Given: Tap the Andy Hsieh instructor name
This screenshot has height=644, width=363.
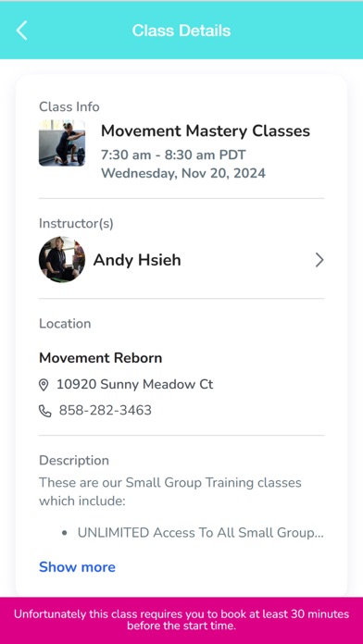Looking at the screenshot, I should pyautogui.click(x=137, y=260).
